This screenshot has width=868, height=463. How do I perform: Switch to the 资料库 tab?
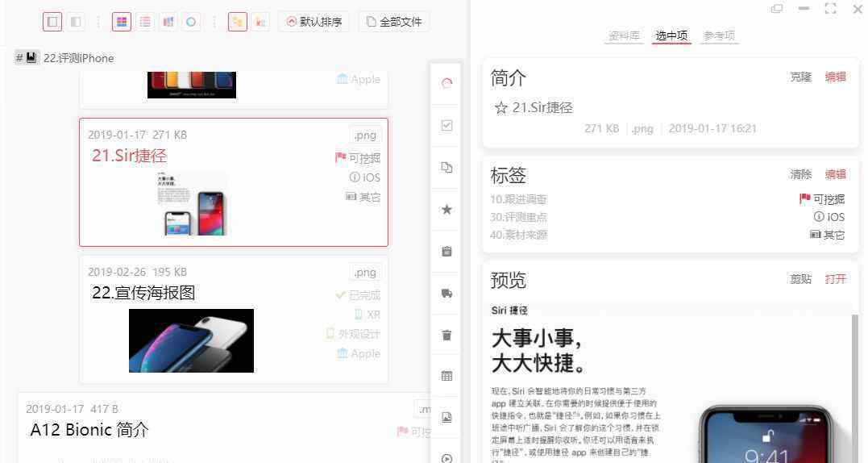tap(624, 36)
